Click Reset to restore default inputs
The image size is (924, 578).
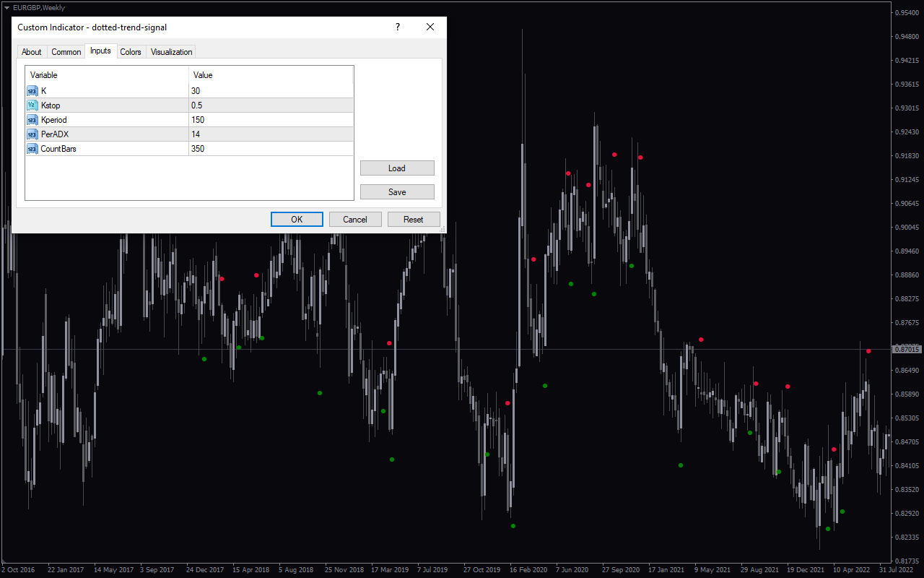(414, 220)
